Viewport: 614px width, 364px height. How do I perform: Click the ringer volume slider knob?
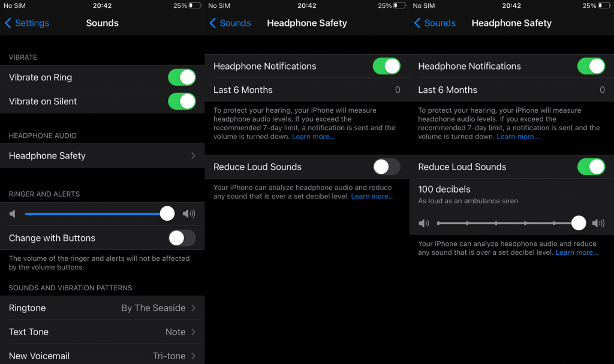pos(167,213)
